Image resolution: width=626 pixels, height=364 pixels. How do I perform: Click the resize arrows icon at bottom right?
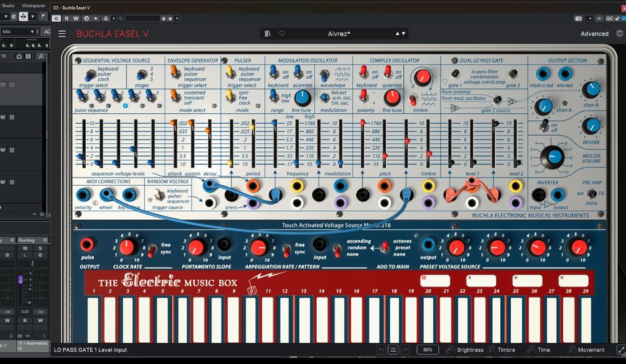621,350
